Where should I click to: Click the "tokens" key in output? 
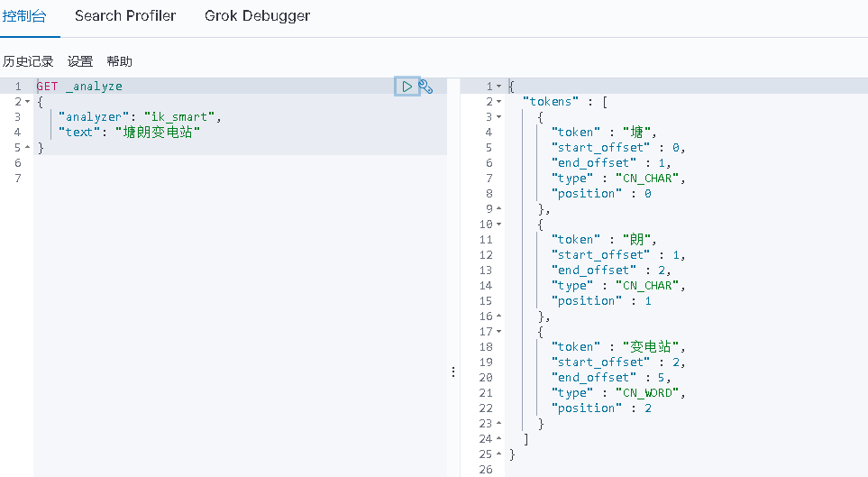point(550,101)
